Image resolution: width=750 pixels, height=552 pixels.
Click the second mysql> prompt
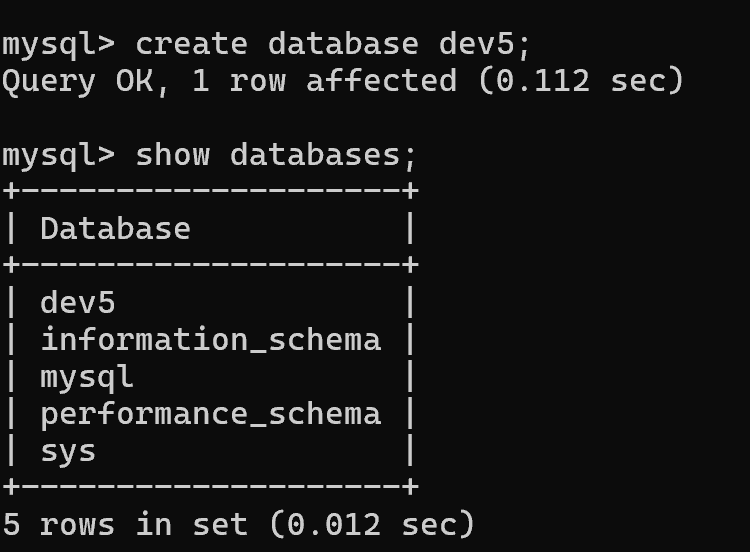[58, 156]
